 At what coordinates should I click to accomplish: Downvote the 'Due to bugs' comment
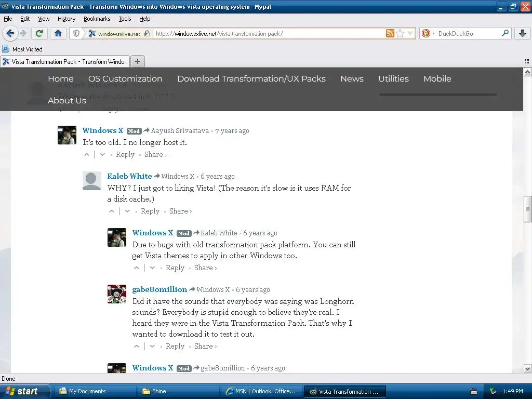pos(152,268)
